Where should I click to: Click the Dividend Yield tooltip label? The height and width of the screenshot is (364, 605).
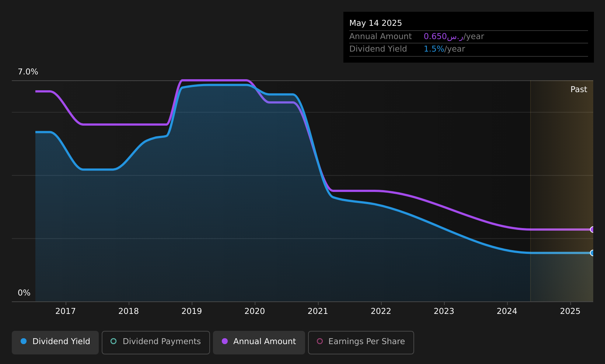[378, 49]
